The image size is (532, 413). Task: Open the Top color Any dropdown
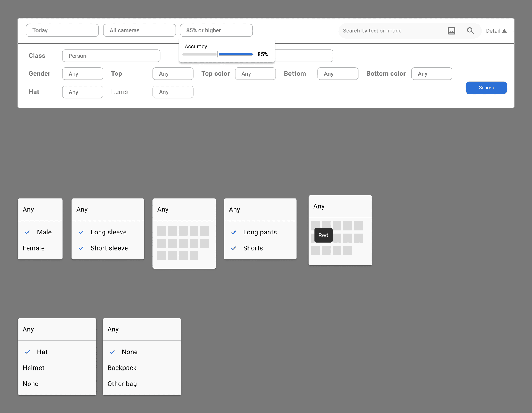[255, 74]
